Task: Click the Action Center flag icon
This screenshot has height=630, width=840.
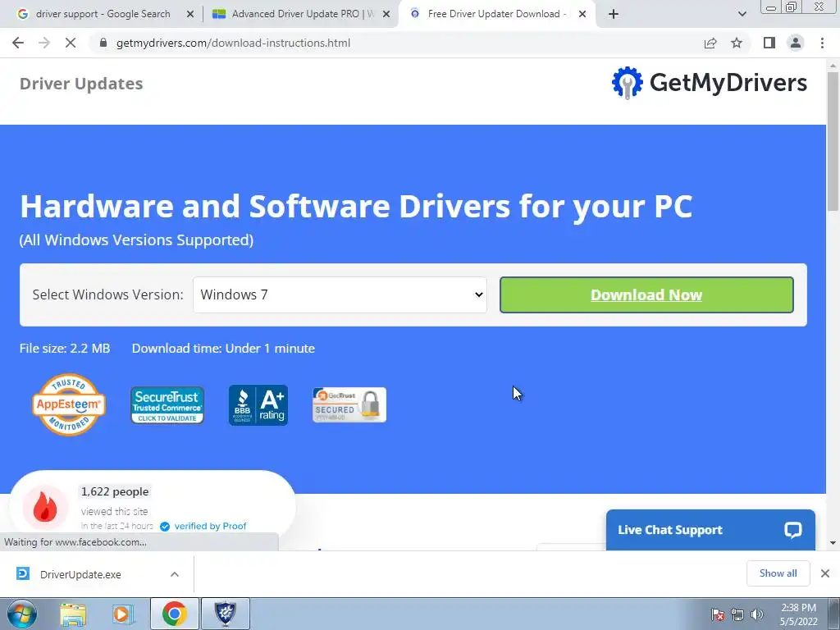Action: pyautogui.click(x=718, y=614)
